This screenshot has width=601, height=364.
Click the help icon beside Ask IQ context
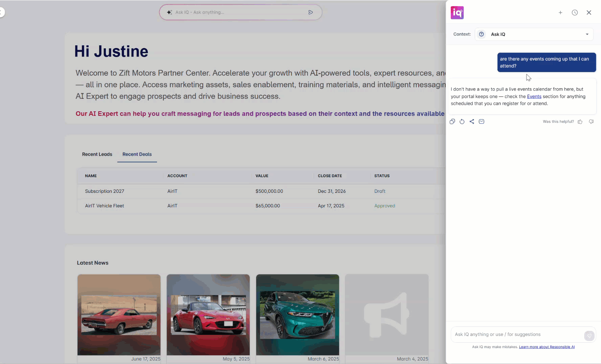click(x=481, y=34)
